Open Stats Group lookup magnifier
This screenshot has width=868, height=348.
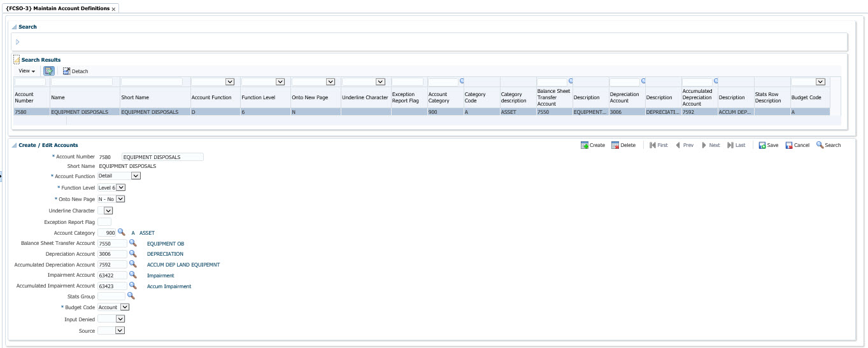click(x=131, y=296)
